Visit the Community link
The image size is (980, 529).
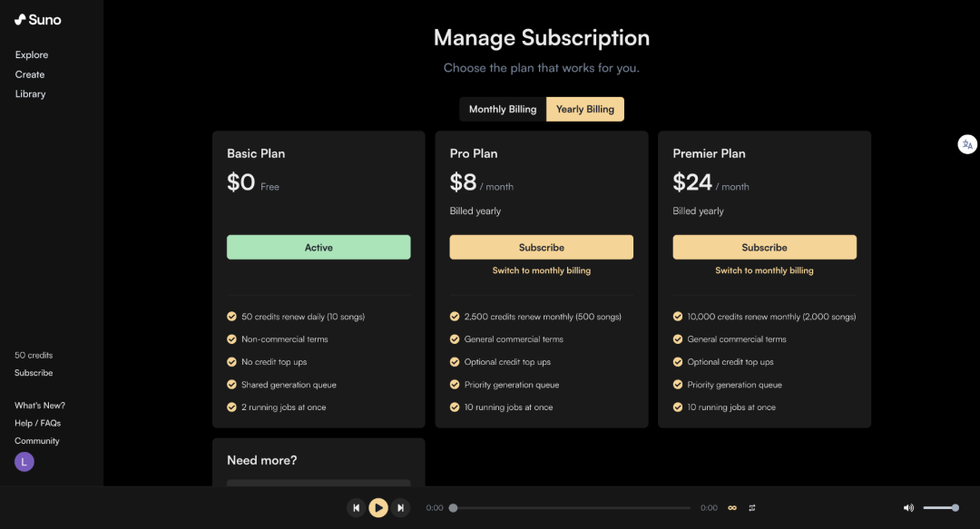(37, 441)
